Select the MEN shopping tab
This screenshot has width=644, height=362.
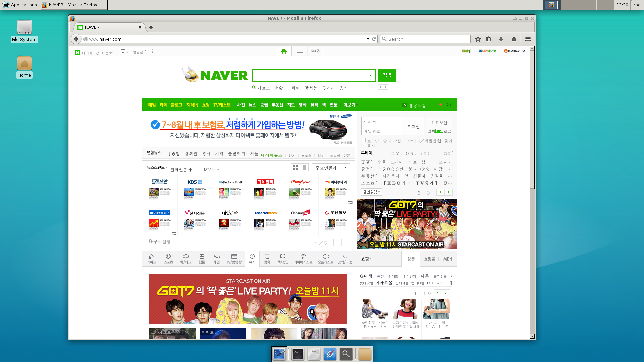click(448, 259)
